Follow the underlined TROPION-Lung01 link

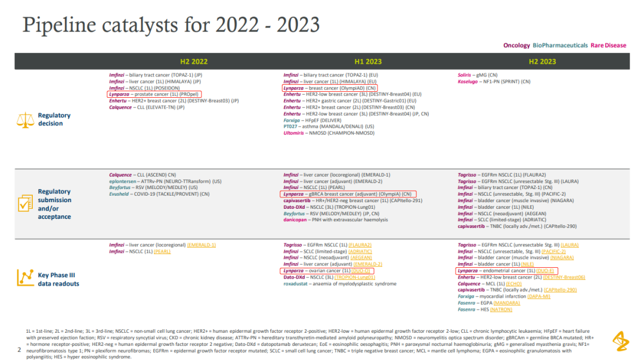click(x=355, y=277)
